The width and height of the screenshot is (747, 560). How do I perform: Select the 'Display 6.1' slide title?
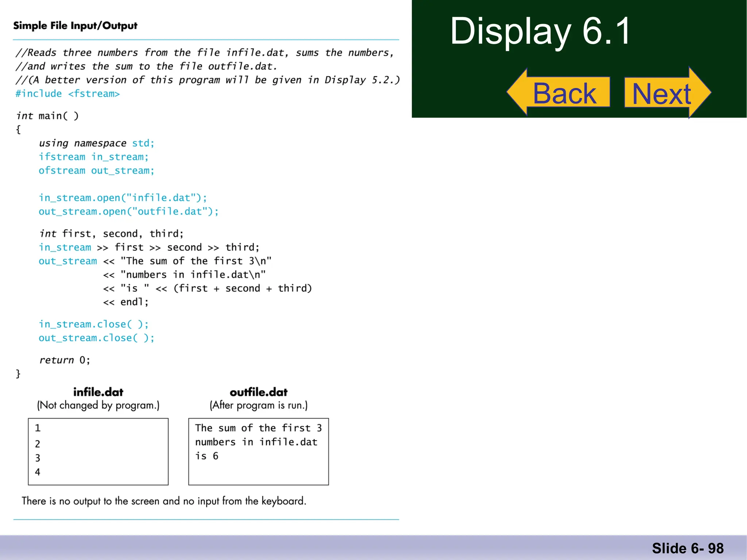coord(541,31)
